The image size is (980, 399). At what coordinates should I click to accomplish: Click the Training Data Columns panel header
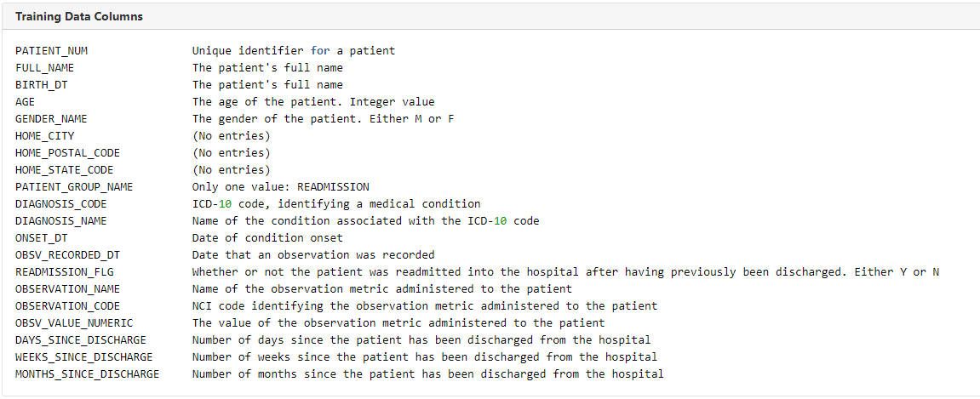[x=79, y=16]
